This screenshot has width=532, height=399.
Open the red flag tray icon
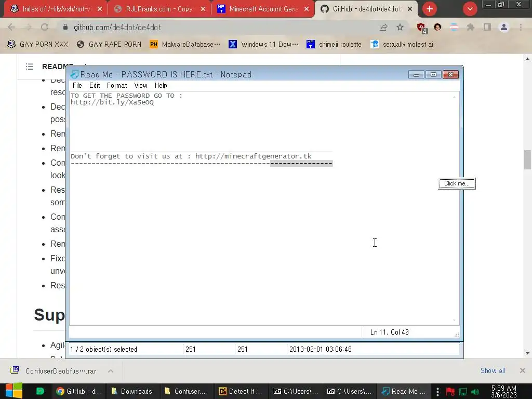(450, 392)
